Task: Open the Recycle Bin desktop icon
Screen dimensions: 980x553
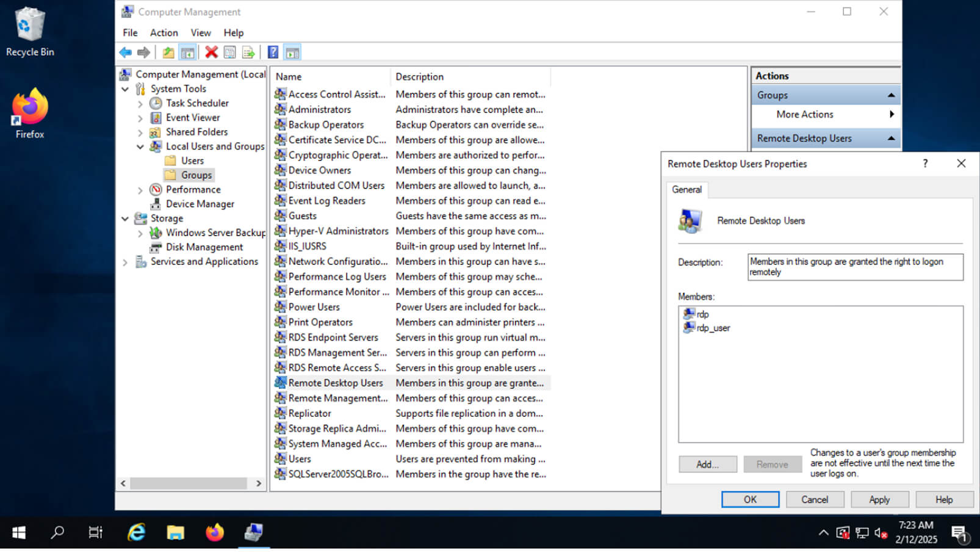Action: click(x=30, y=32)
